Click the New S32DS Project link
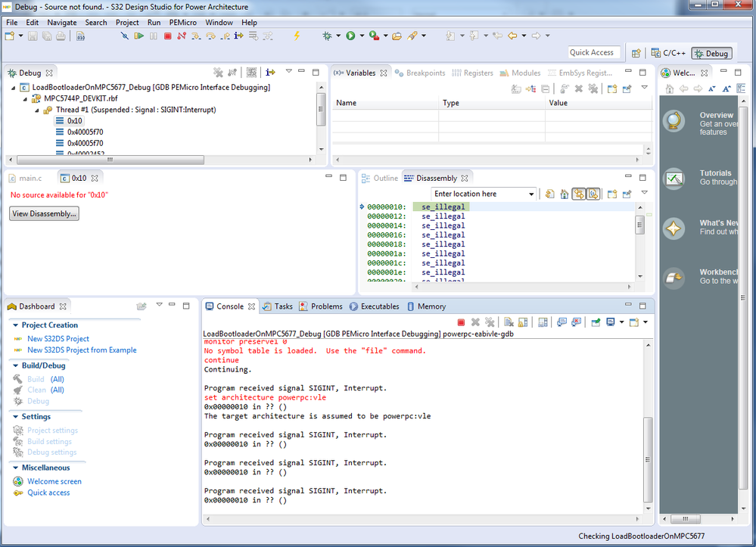This screenshot has width=756, height=547. pos(58,339)
